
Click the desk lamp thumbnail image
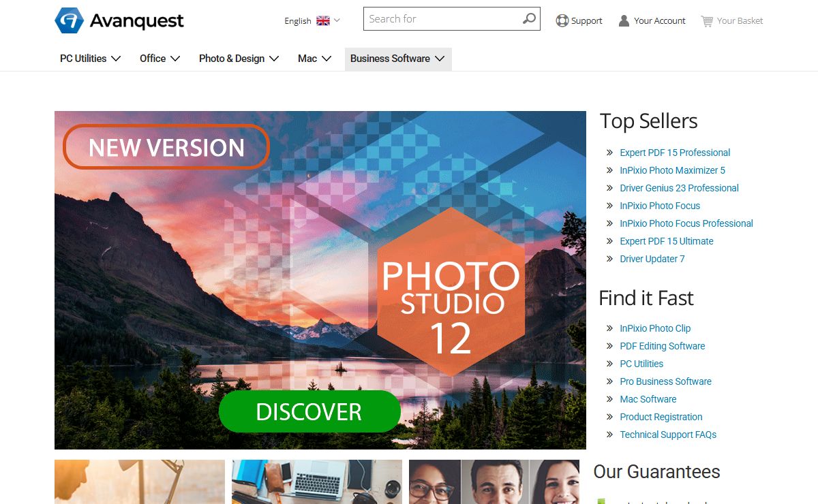click(140, 482)
